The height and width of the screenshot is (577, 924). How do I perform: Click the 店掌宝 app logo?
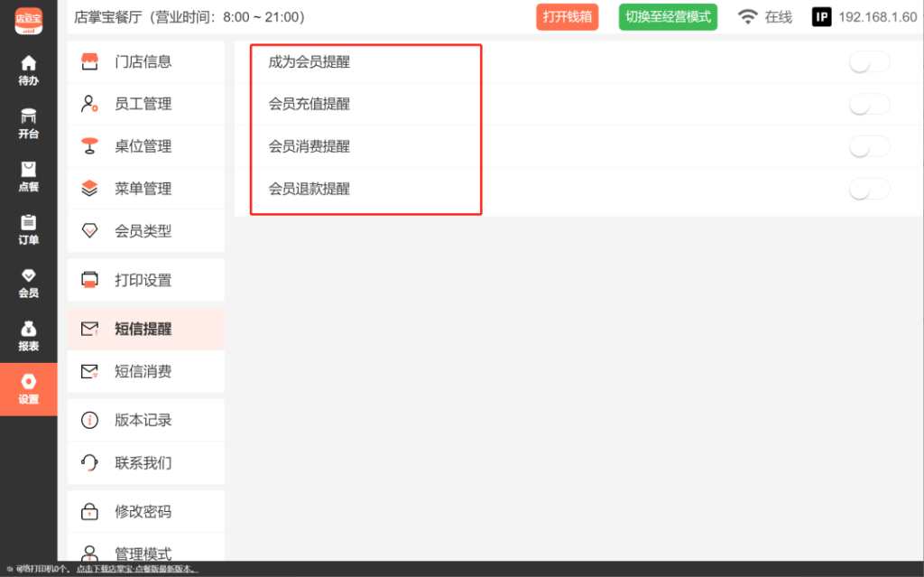(x=28, y=22)
